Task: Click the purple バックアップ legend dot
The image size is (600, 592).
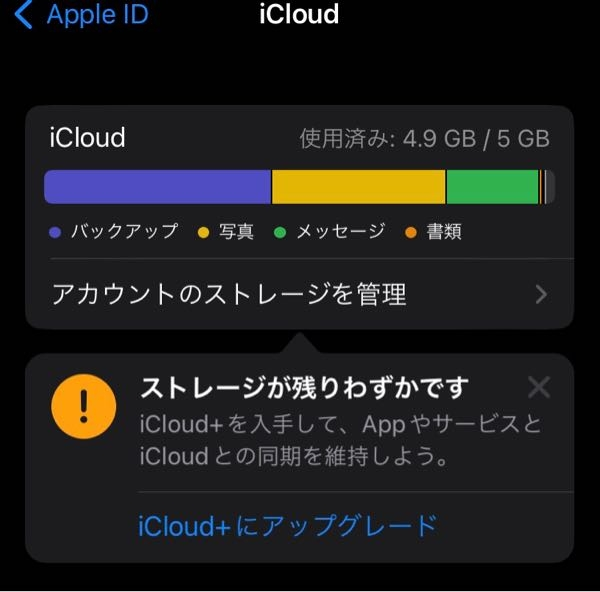Action: coord(55,233)
